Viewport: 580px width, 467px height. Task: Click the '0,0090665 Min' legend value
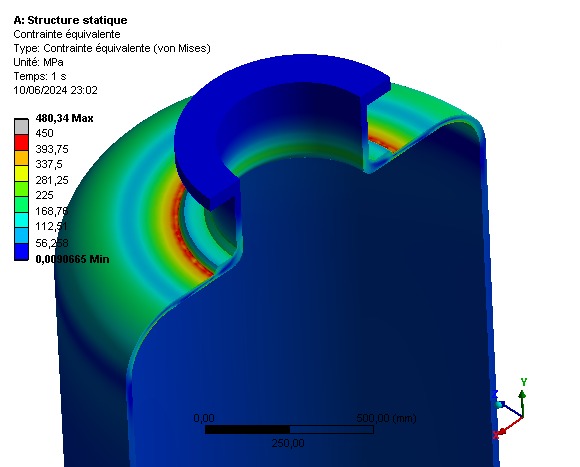72,259
